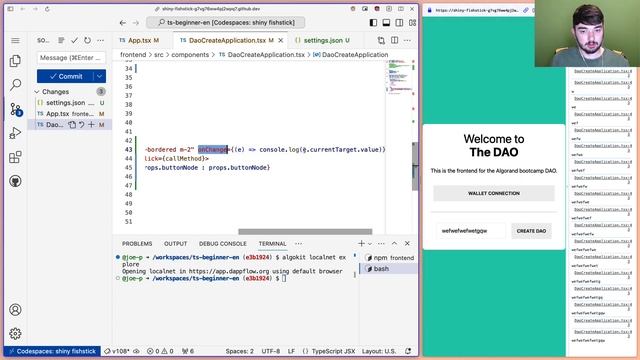640x360 pixels.
Task: Click the components breadcrumb segment
Action: point(190,55)
